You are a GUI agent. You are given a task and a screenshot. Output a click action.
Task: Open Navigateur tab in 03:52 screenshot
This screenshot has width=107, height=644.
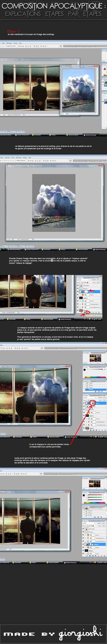(87, 353)
